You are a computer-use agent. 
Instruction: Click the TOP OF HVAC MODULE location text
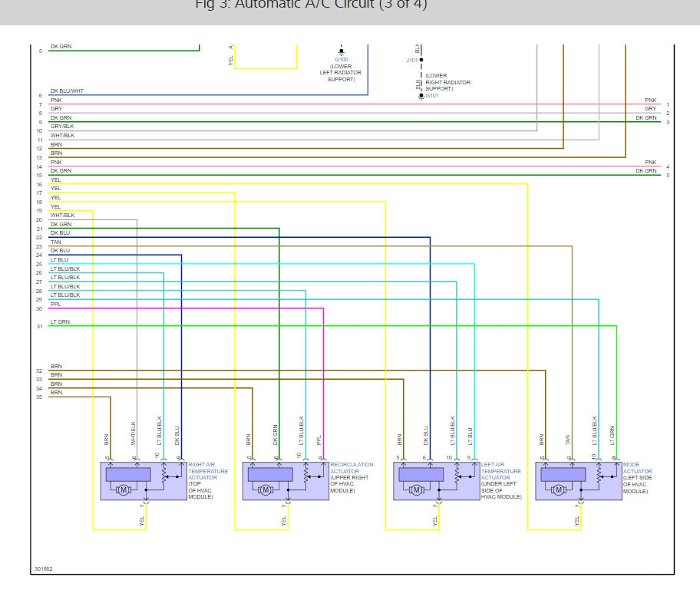200,490
